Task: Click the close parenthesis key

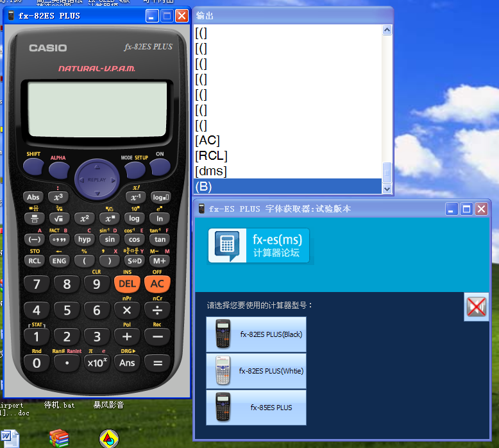Action: coord(110,261)
